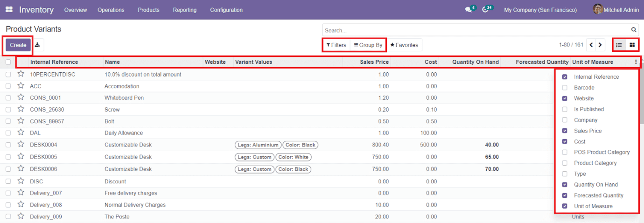Tick the select-all header checkbox

(8, 62)
